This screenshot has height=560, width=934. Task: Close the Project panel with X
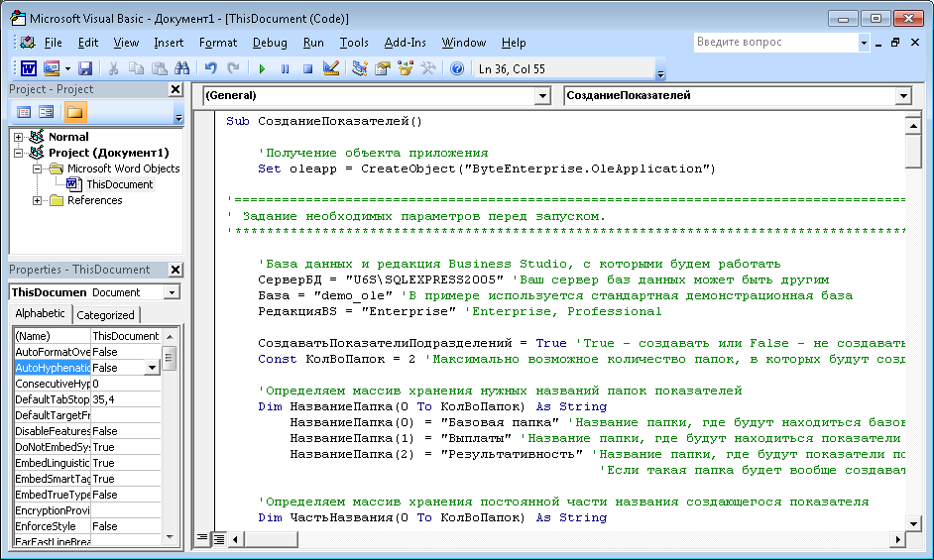click(175, 89)
